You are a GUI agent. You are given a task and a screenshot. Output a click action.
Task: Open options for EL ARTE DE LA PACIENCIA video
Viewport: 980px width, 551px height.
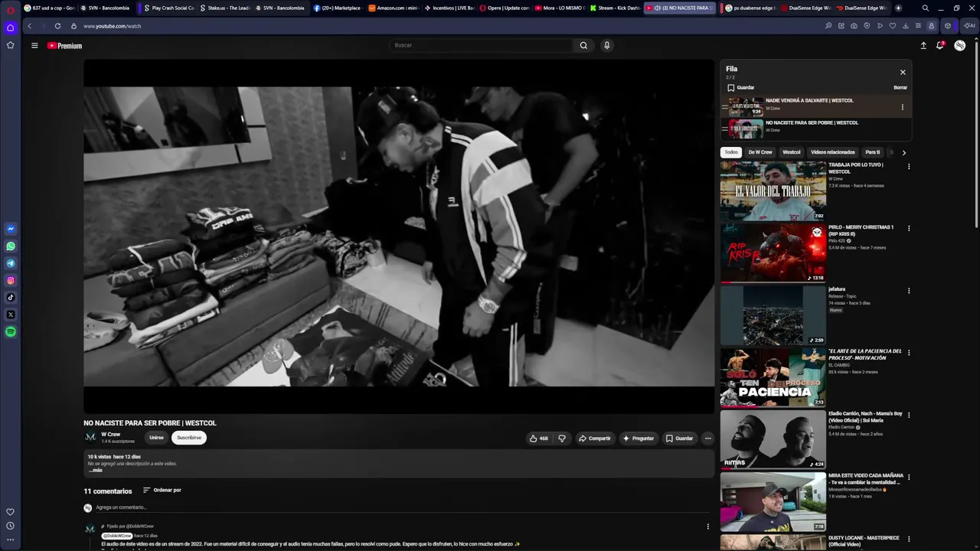click(909, 353)
